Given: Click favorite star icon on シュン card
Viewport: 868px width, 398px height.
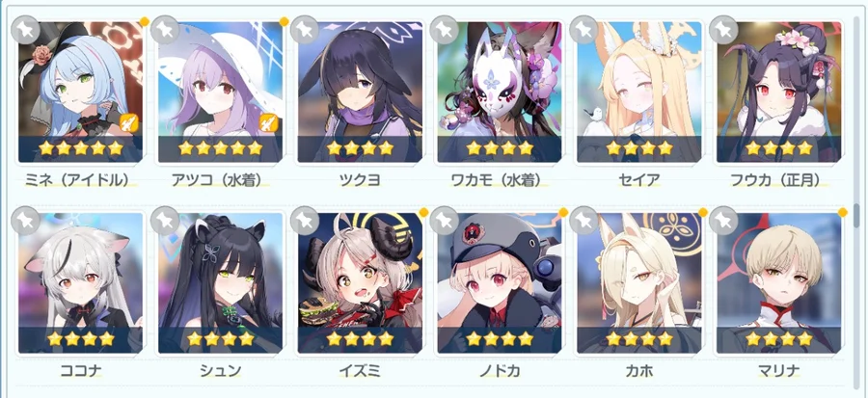Looking at the screenshot, I should [x=165, y=221].
